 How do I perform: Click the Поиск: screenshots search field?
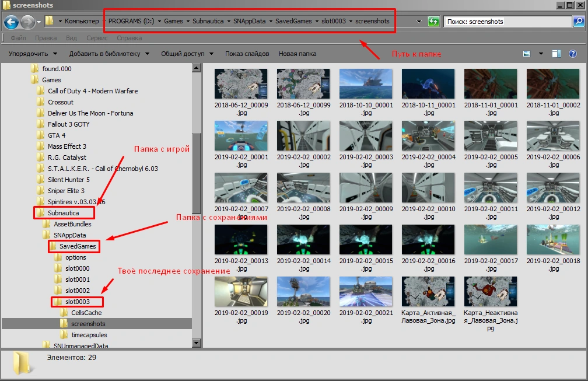(x=508, y=22)
